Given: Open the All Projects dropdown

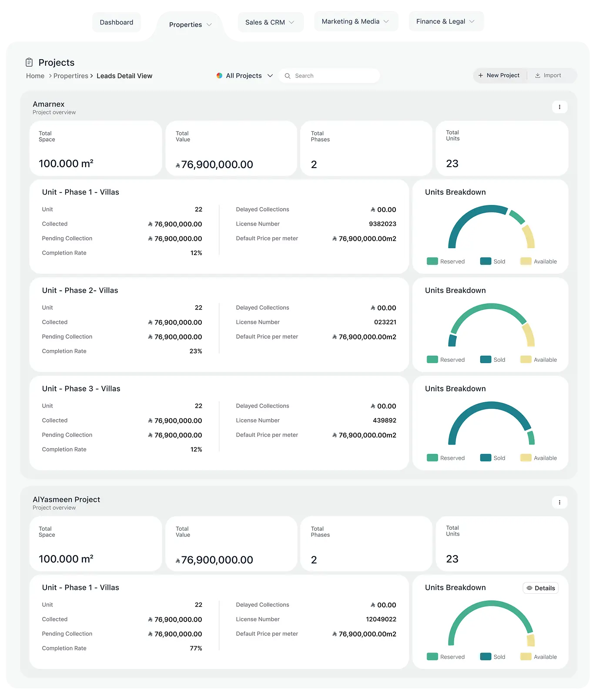Looking at the screenshot, I should [x=244, y=76].
